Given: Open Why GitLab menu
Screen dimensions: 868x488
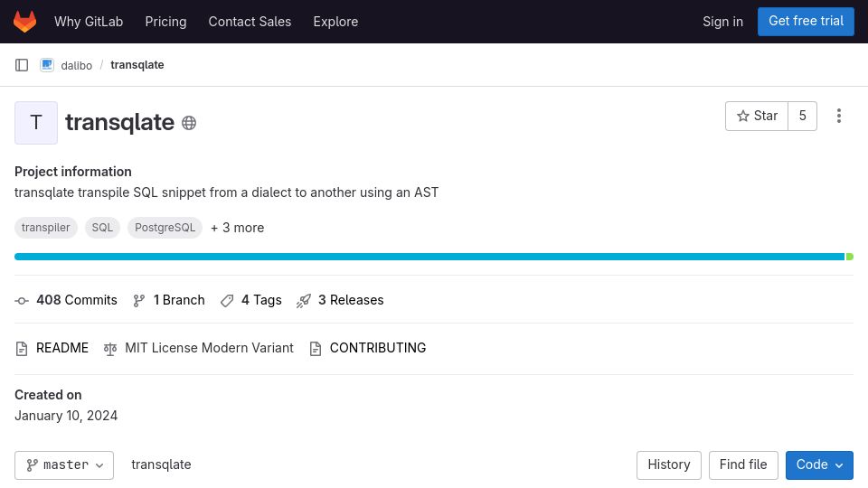Looking at the screenshot, I should click(89, 22).
